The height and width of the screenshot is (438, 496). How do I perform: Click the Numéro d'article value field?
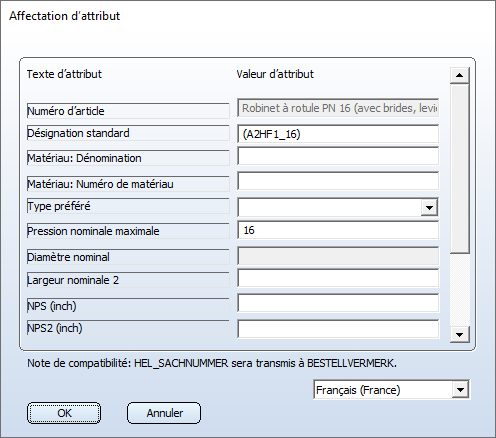click(x=338, y=108)
